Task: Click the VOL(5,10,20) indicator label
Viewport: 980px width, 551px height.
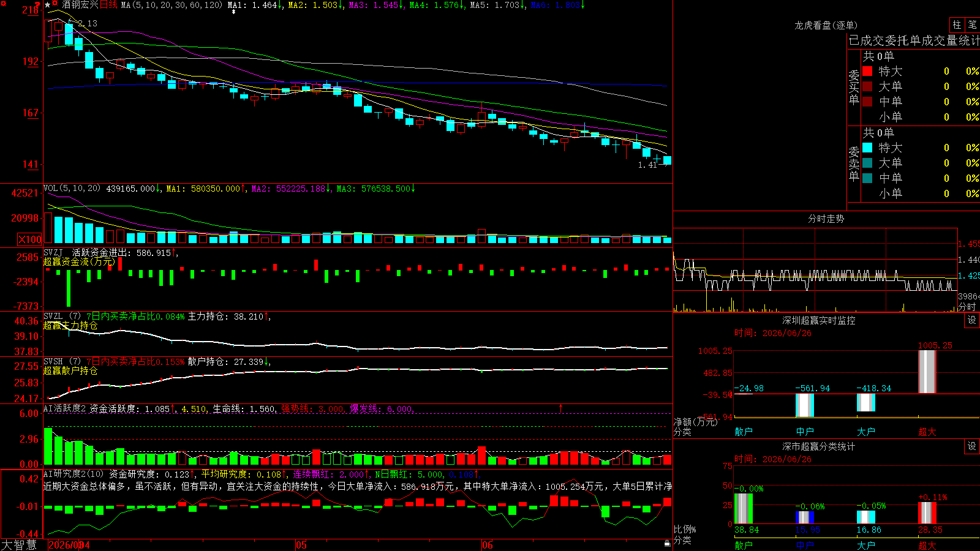Action: (x=72, y=189)
